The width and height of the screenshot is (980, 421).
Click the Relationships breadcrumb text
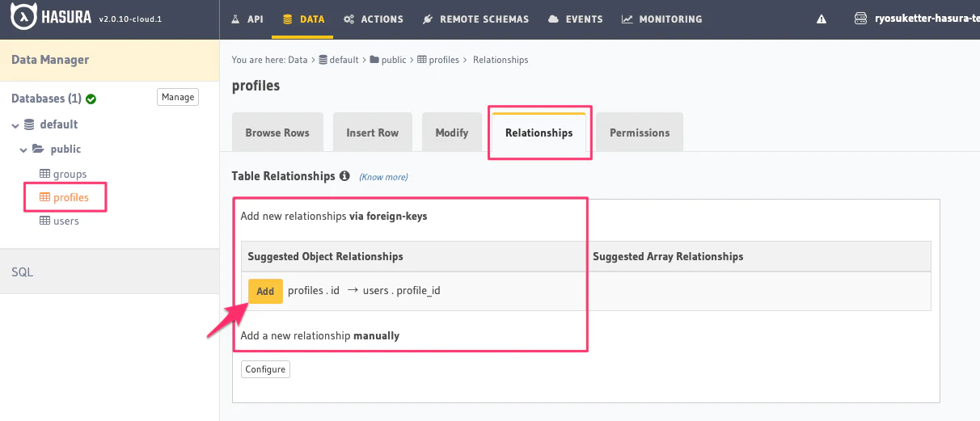(501, 60)
